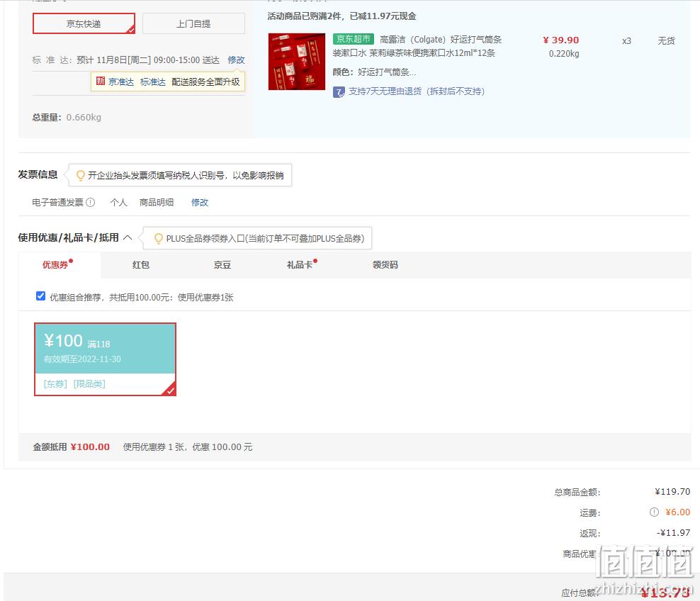The image size is (700, 601).
Task: Switch to 红包 tab
Action: click(x=140, y=265)
